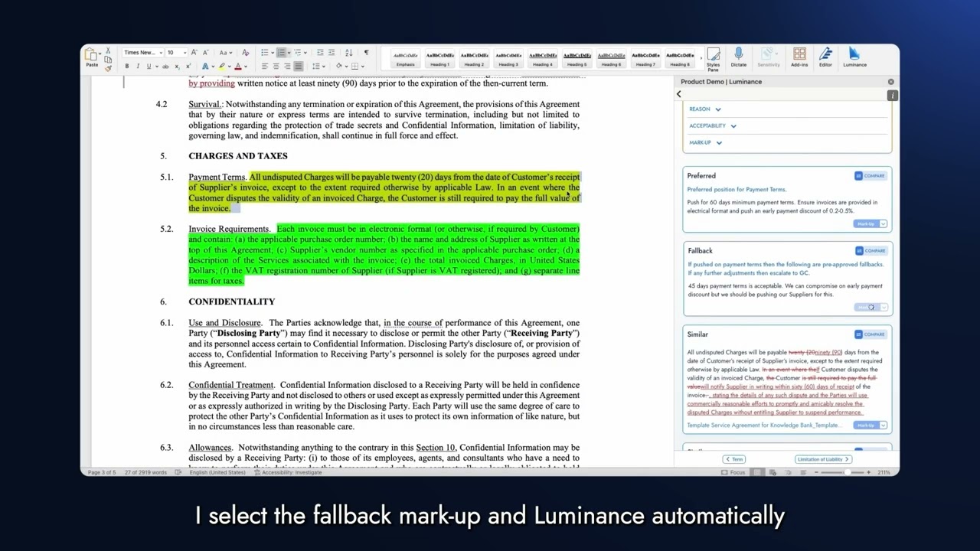Apply the Heading 2 style
Screen dimensions: 980x551
click(x=474, y=59)
